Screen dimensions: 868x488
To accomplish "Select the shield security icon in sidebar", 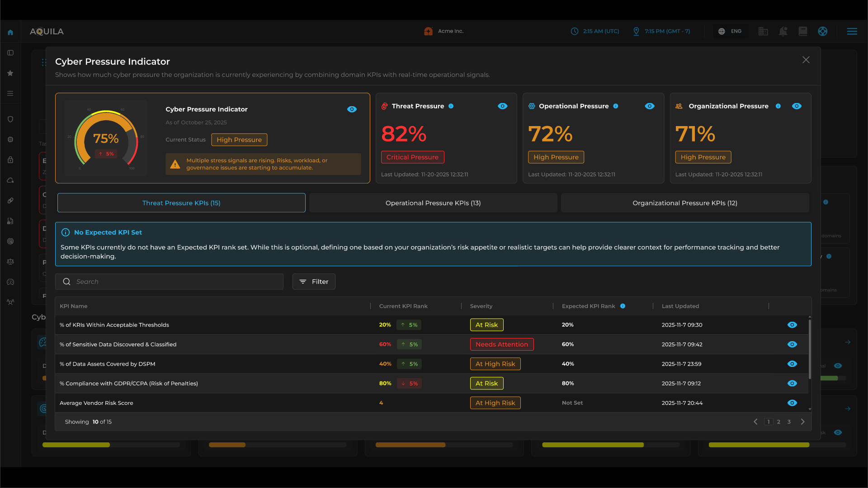I will tap(10, 119).
